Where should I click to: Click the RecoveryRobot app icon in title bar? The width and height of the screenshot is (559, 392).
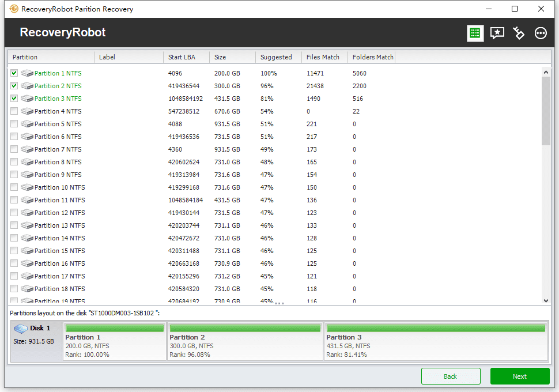(14, 9)
